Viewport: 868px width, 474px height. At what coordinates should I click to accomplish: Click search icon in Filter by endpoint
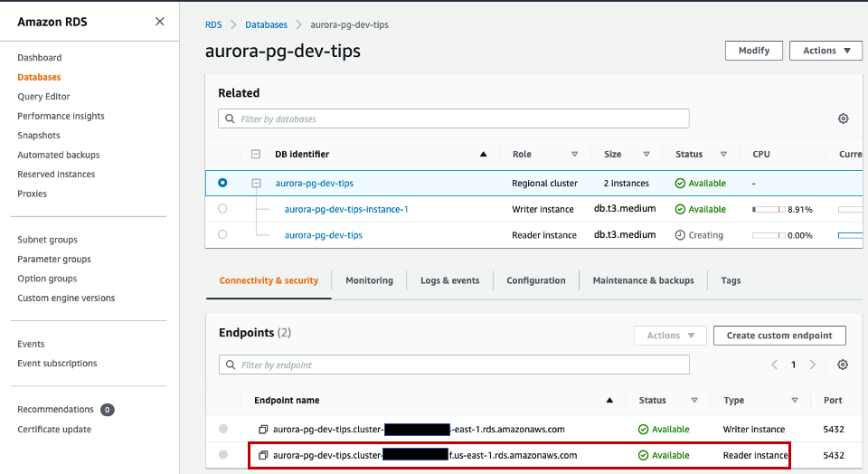click(231, 365)
